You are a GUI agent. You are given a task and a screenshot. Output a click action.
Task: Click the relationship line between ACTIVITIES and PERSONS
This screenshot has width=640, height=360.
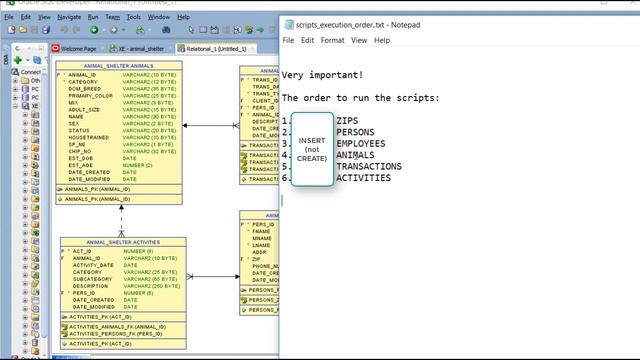point(213,277)
